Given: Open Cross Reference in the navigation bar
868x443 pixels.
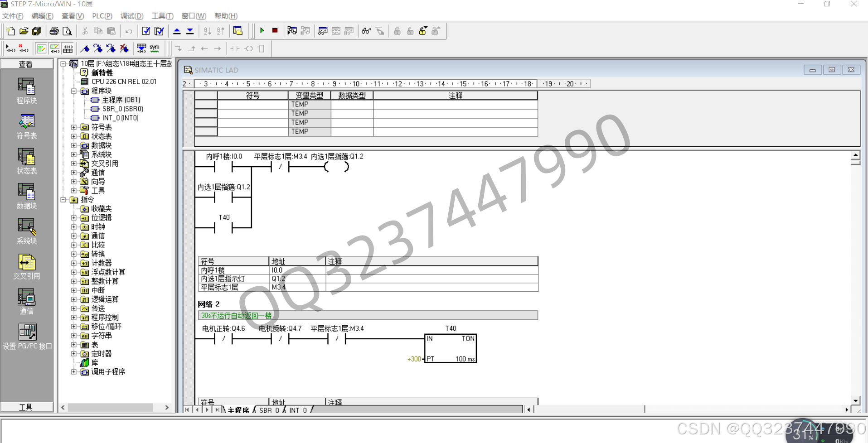Looking at the screenshot, I should point(27,266).
